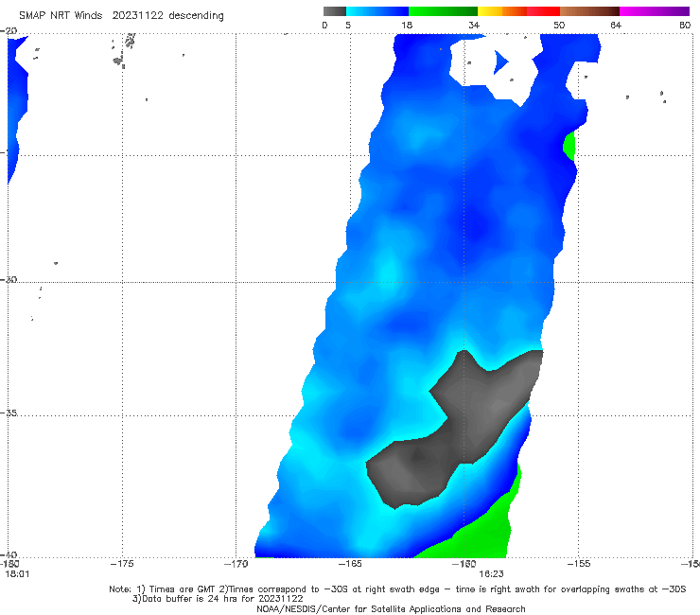Click the brown 50-64 color bar segment

click(x=589, y=11)
